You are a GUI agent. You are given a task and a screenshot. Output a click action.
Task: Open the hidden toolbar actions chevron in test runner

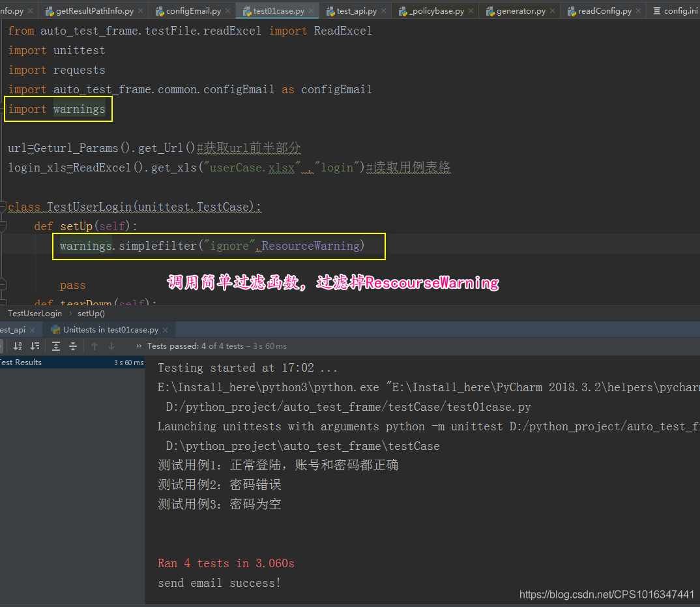(x=140, y=346)
